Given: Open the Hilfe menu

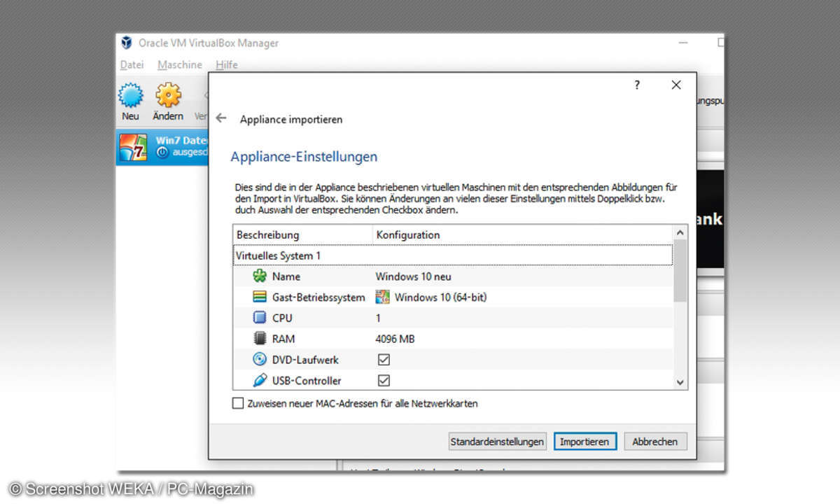Looking at the screenshot, I should (227, 64).
